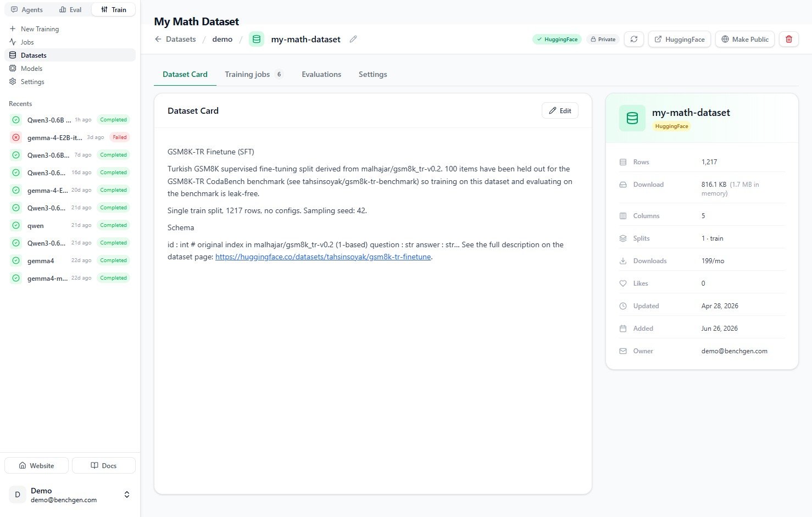
Task: Click the Failed status badge
Action: [x=120, y=137]
